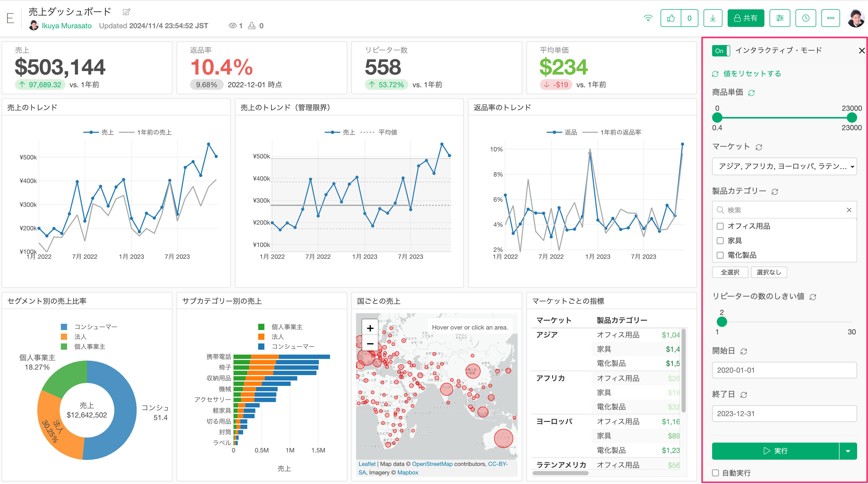Image resolution: width=868 pixels, height=484 pixels.
Task: Open the filter sliders settings icon
Action: point(780,18)
